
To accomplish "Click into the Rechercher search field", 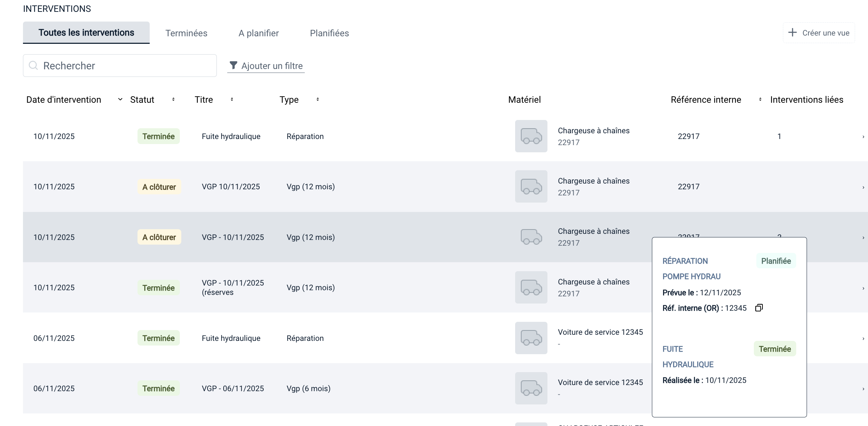I will 126,66.
